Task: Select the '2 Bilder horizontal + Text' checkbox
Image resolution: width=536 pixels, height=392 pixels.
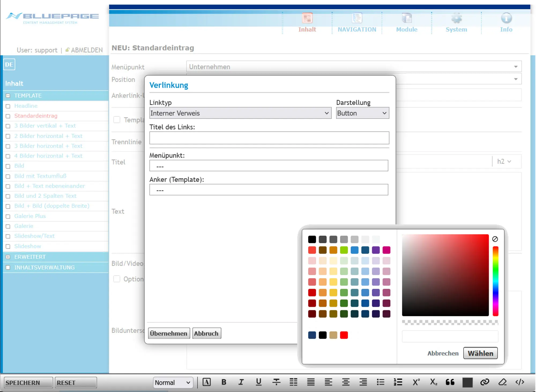Action: pyautogui.click(x=8, y=136)
